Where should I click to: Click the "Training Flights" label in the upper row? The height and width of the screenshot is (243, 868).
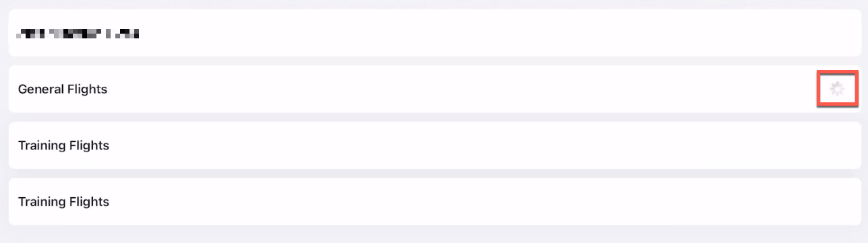coord(63,145)
